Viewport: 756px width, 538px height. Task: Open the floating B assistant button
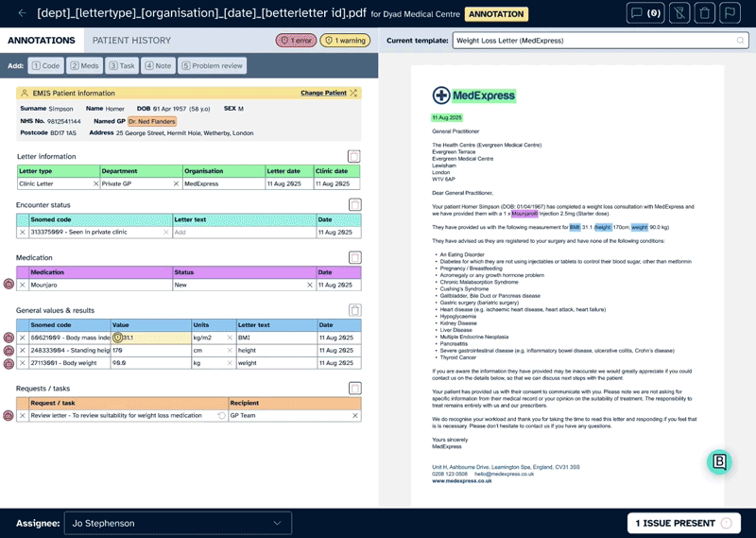(x=719, y=461)
